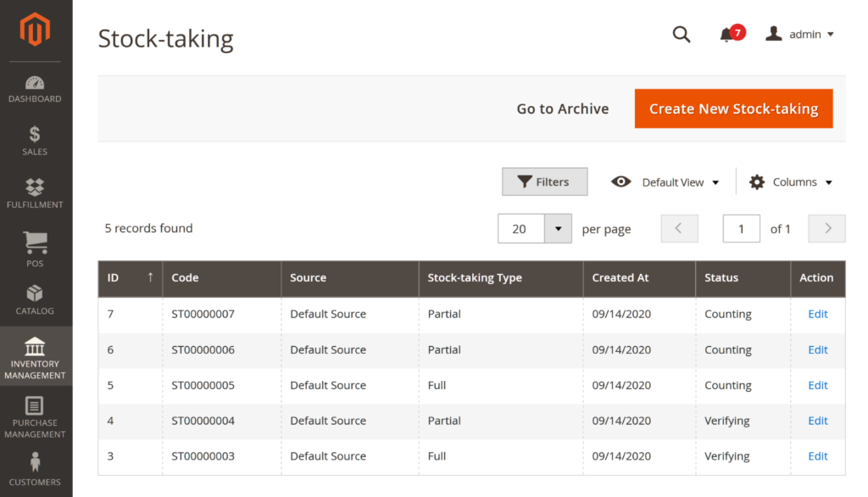
Task: View notifications using the bell icon
Action: pos(725,36)
